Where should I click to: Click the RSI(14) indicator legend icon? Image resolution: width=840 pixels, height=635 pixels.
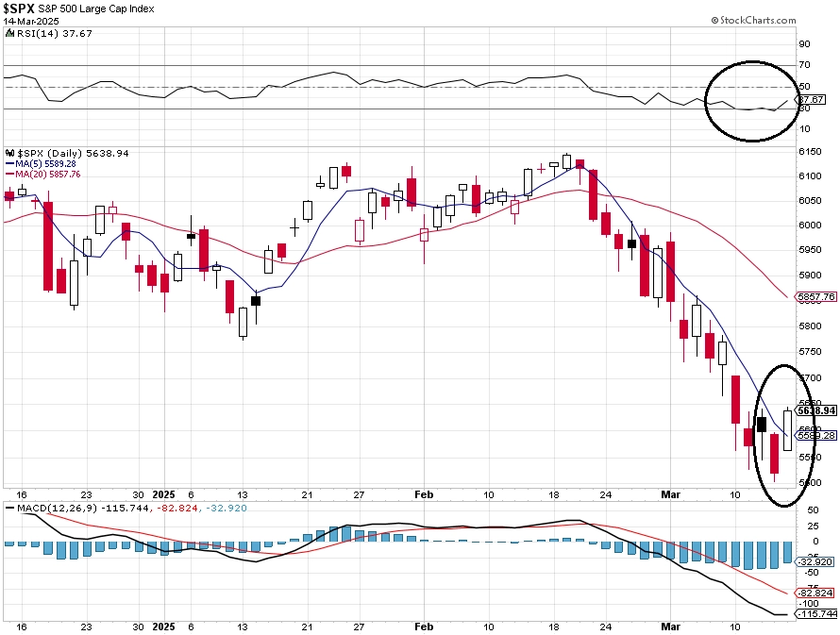point(10,33)
